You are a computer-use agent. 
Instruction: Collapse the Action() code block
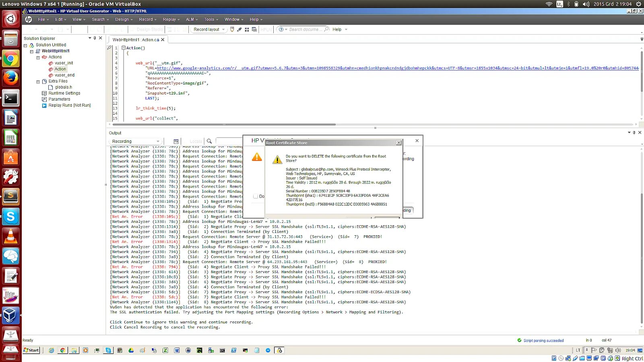(124, 48)
